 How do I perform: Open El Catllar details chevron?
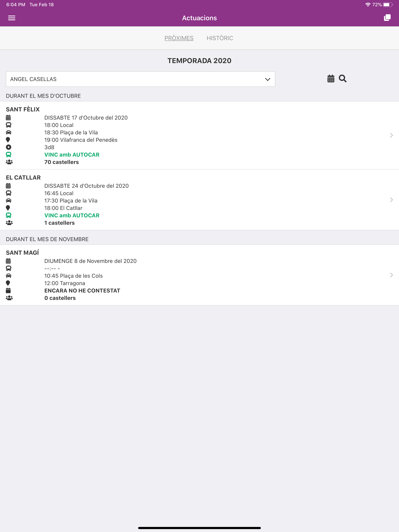click(x=391, y=200)
